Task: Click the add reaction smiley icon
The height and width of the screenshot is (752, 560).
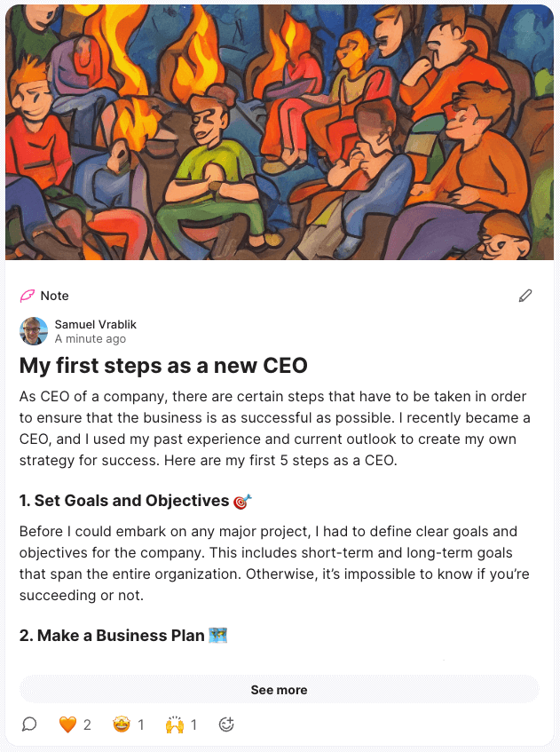Action: [x=225, y=724]
